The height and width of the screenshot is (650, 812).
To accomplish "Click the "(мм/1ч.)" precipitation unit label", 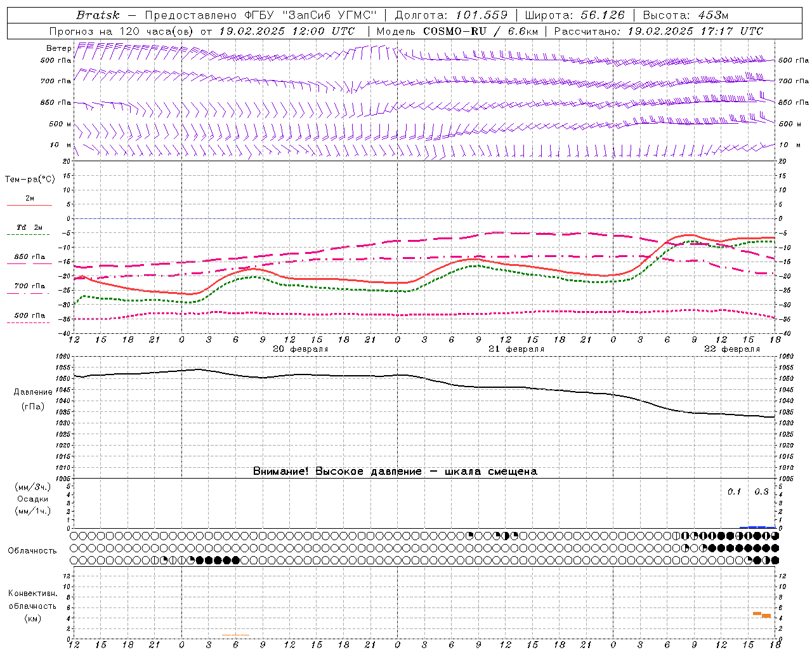I will pyautogui.click(x=33, y=511).
